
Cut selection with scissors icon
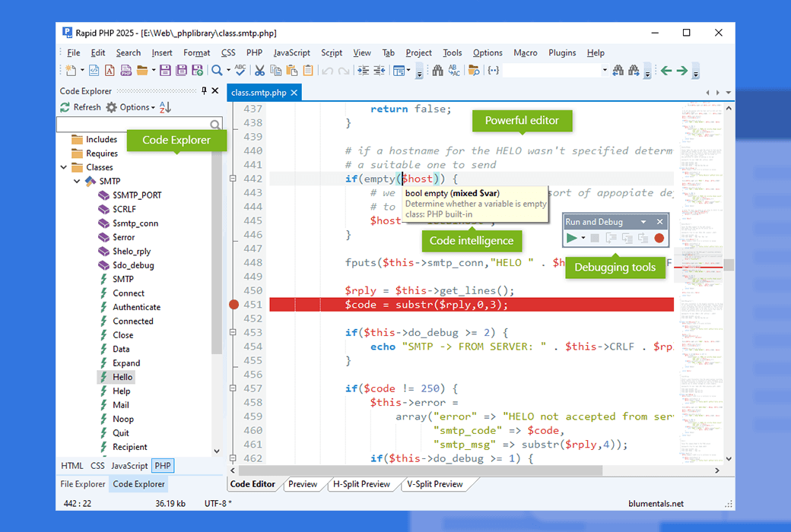point(260,71)
